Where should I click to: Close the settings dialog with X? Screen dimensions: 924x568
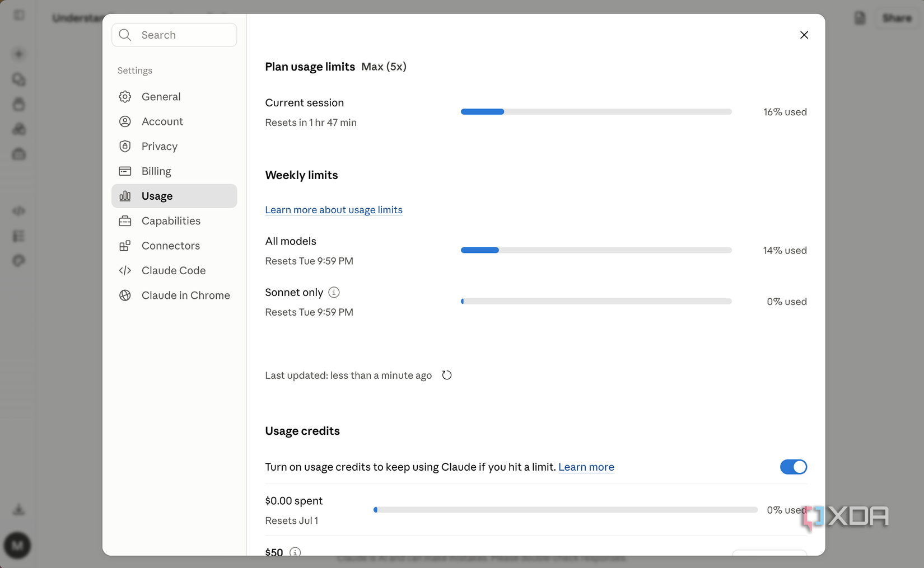804,35
